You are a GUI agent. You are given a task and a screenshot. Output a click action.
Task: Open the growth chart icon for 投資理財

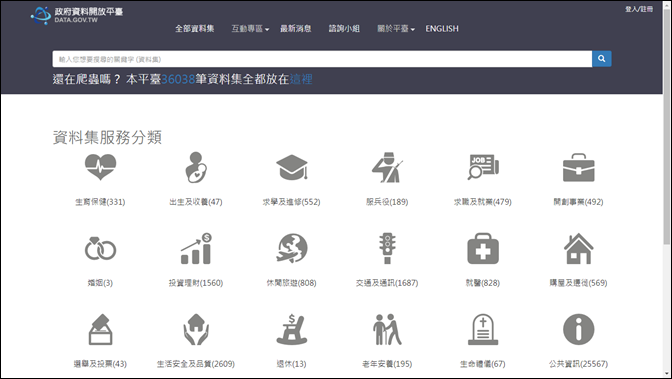[x=196, y=249]
